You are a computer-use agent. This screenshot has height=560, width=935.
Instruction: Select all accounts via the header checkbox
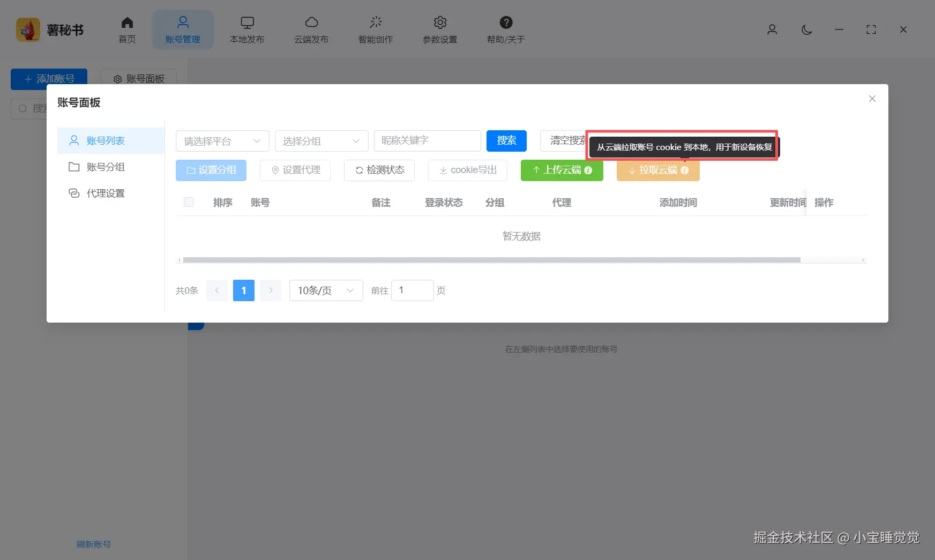pos(188,202)
